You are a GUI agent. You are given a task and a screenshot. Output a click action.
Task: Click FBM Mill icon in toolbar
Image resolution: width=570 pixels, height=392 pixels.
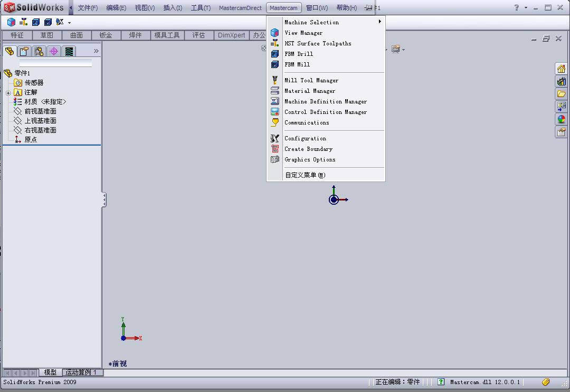click(47, 22)
